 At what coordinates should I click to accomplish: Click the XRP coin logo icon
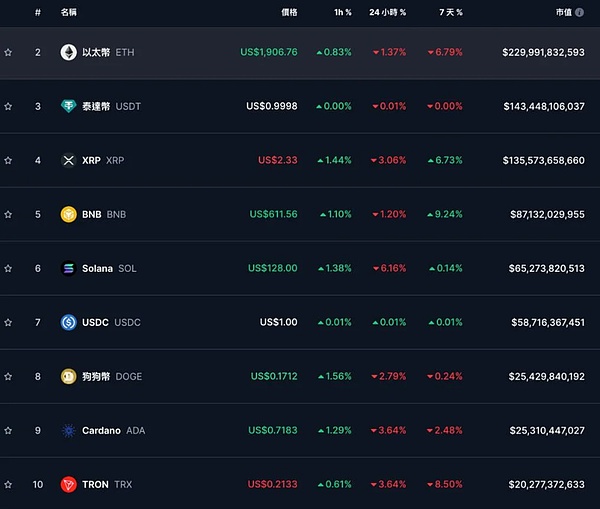tap(69, 160)
